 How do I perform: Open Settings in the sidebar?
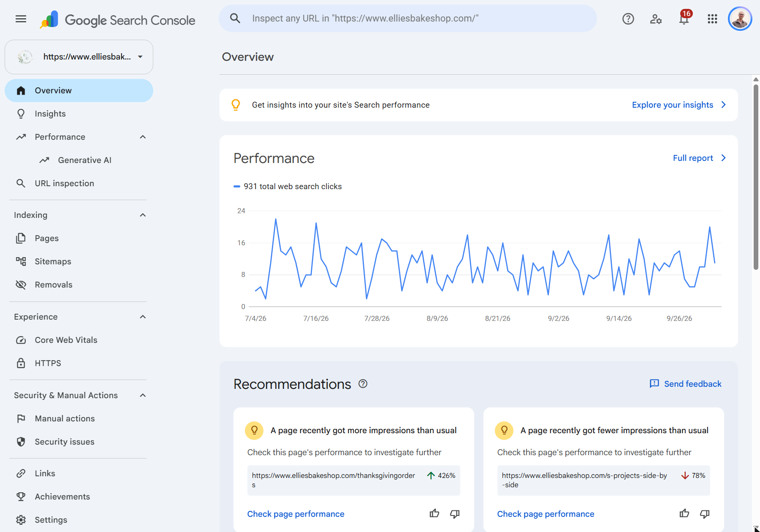pos(79,520)
